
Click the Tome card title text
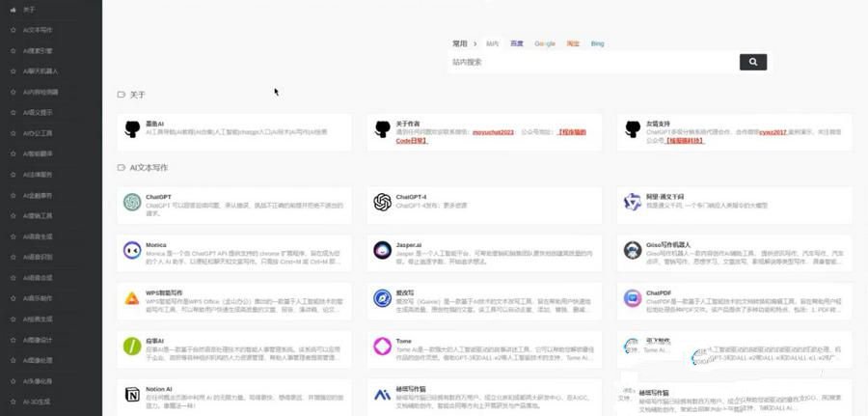[403, 342]
